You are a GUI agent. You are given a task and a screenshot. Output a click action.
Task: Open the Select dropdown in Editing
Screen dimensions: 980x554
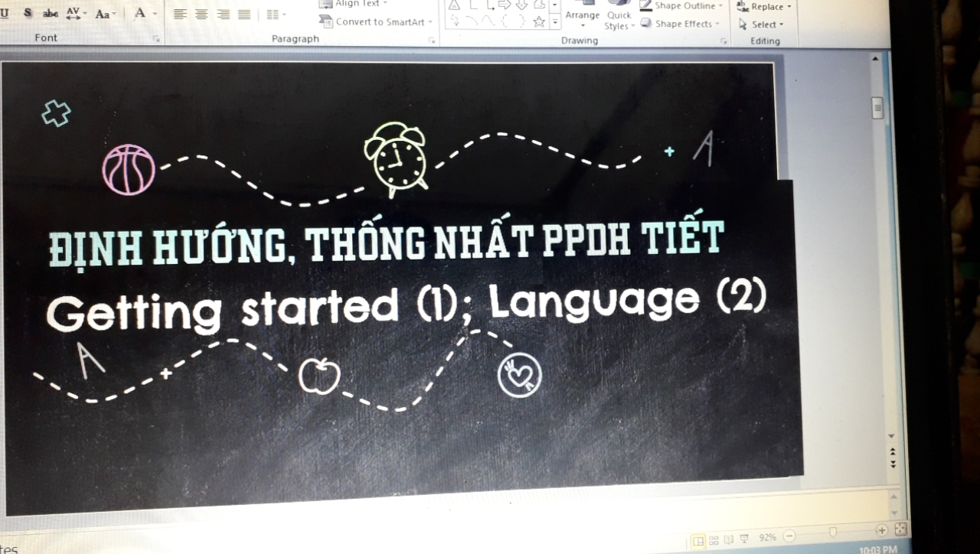click(x=762, y=24)
